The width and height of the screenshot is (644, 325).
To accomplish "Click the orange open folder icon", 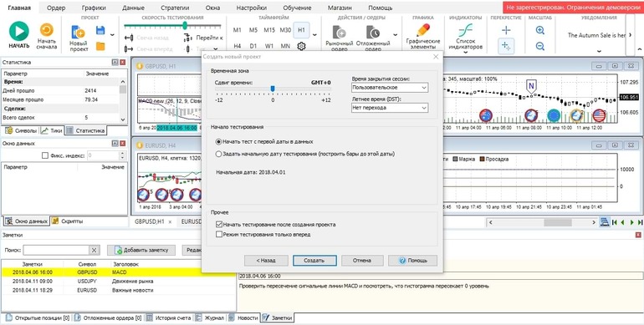I will [x=100, y=46].
